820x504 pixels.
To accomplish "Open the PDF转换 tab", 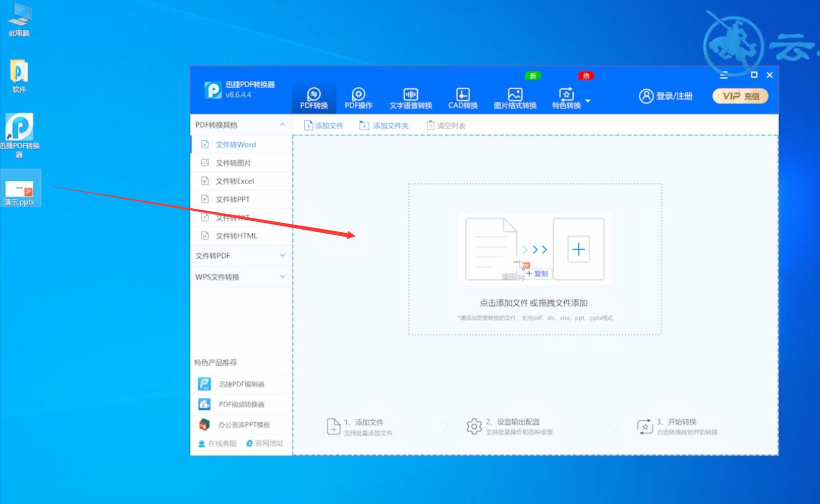I will [314, 98].
